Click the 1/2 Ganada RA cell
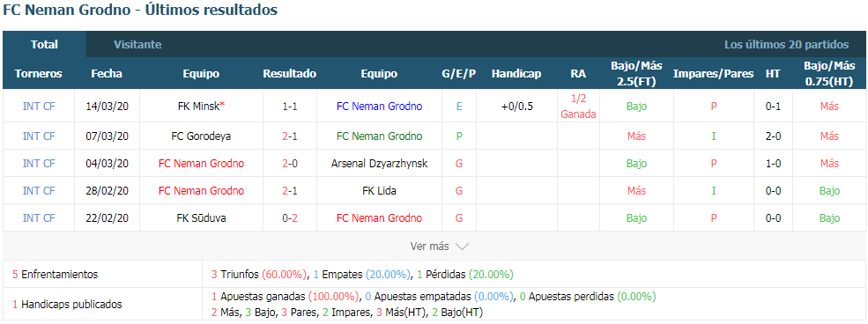Image resolution: width=868 pixels, height=324 pixels. pos(578,107)
